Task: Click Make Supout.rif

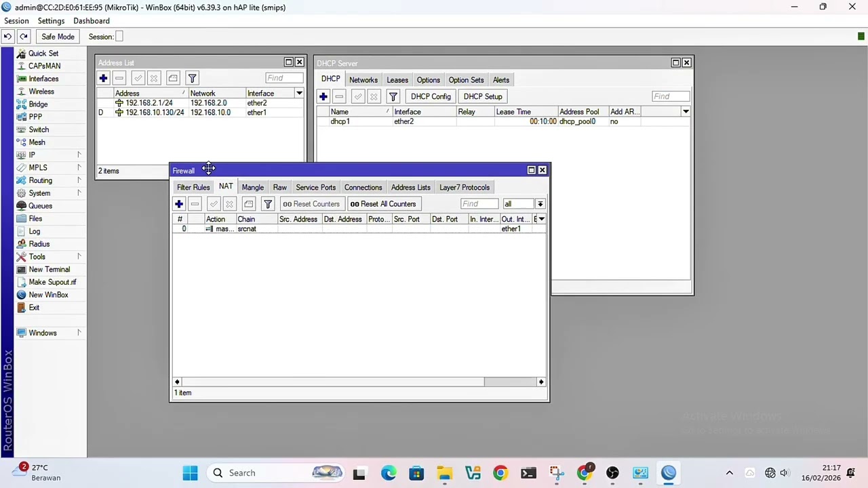Action: 52,282
